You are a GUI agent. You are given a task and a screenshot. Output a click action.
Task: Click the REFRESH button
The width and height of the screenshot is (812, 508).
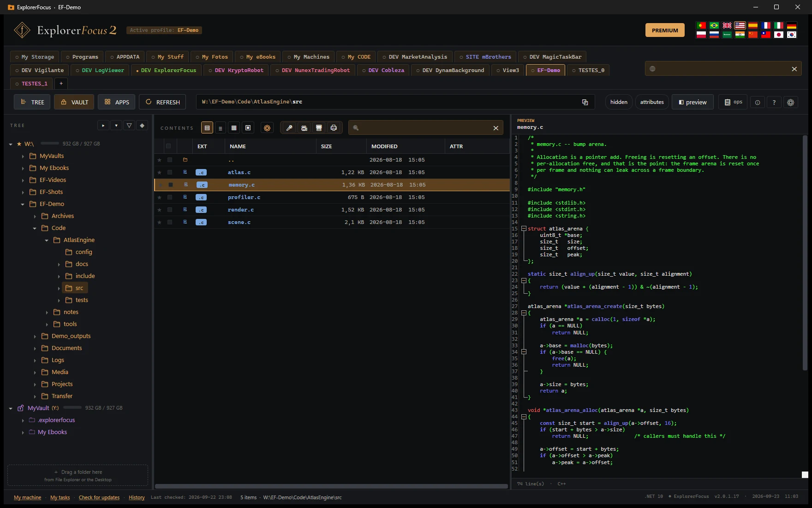163,102
